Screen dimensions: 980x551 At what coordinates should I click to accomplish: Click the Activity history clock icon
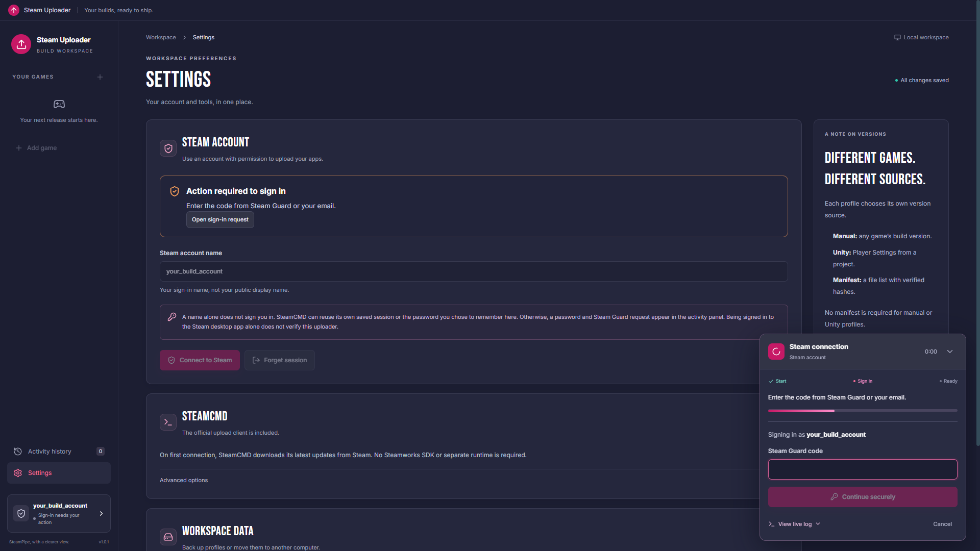click(18, 452)
